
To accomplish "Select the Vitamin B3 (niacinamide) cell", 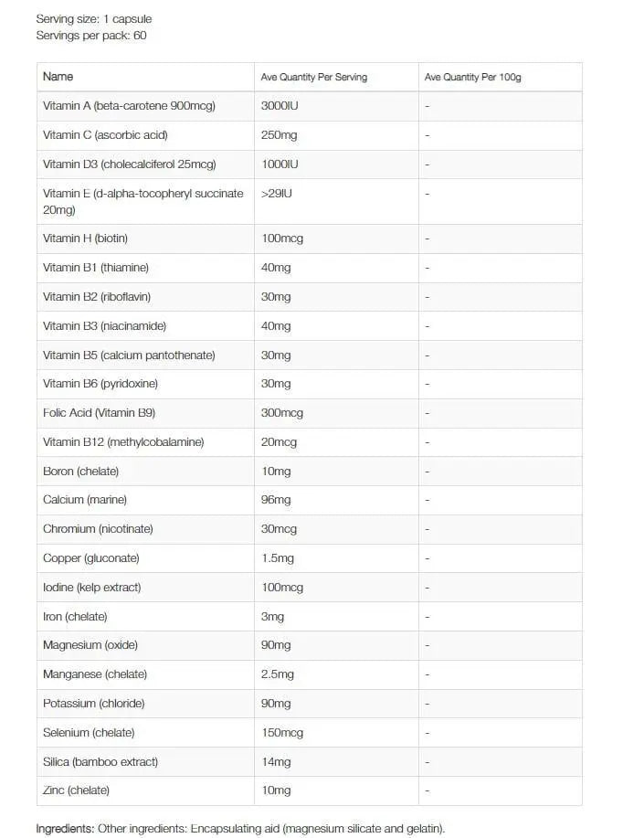I will (x=104, y=326).
